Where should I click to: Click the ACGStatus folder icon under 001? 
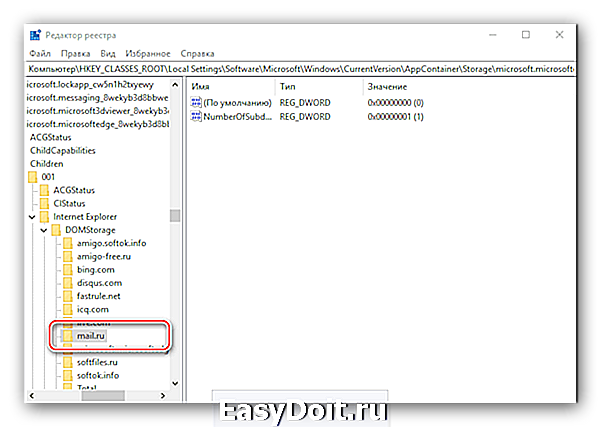(x=44, y=190)
